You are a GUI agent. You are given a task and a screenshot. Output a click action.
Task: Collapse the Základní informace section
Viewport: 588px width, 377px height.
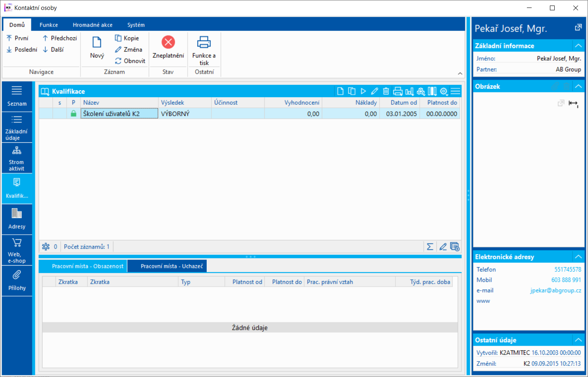pos(578,46)
